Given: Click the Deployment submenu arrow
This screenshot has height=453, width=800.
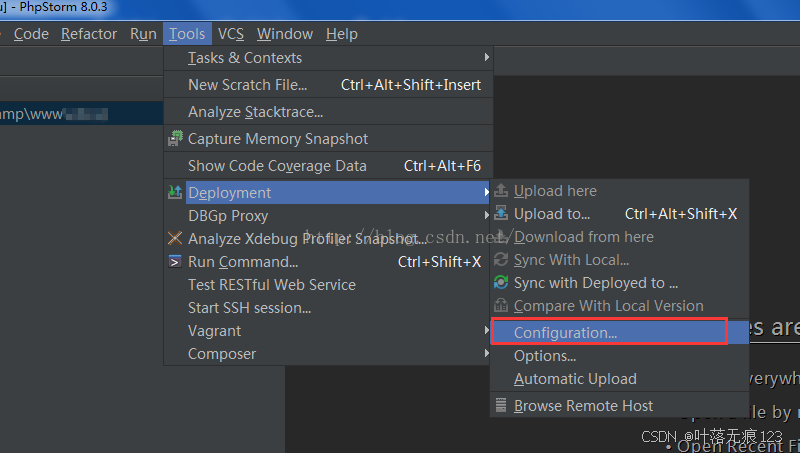Looking at the screenshot, I should coord(487,192).
